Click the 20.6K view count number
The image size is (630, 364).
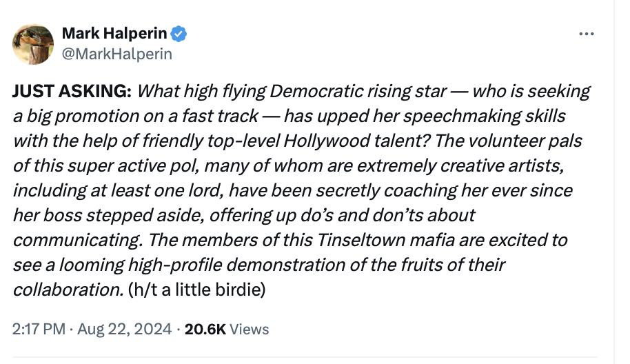(205, 329)
